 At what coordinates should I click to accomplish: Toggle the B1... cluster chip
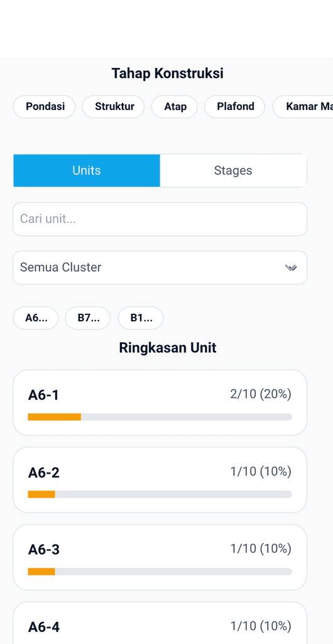[x=141, y=318]
